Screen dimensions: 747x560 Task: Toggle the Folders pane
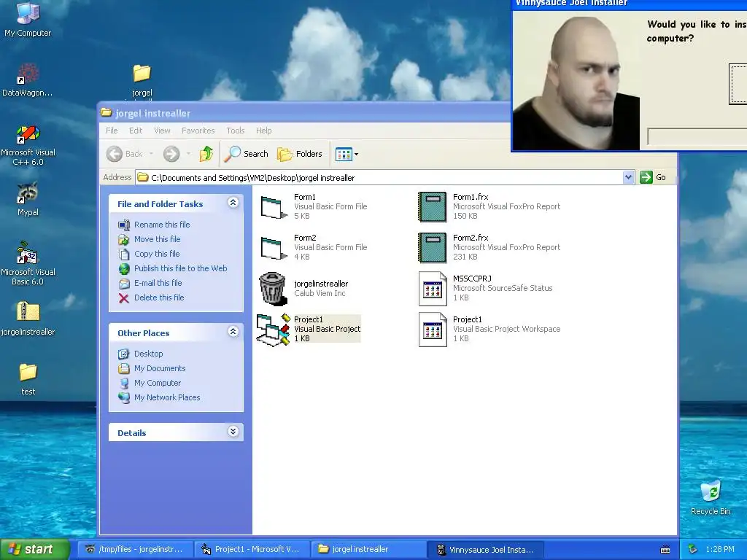coord(300,154)
